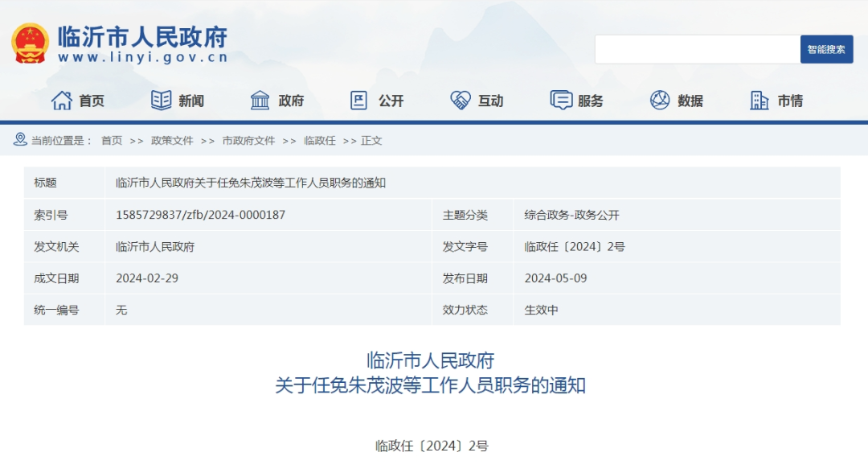The image size is (868, 473).
Task: Click the 发文机关 label
Action: click(56, 246)
